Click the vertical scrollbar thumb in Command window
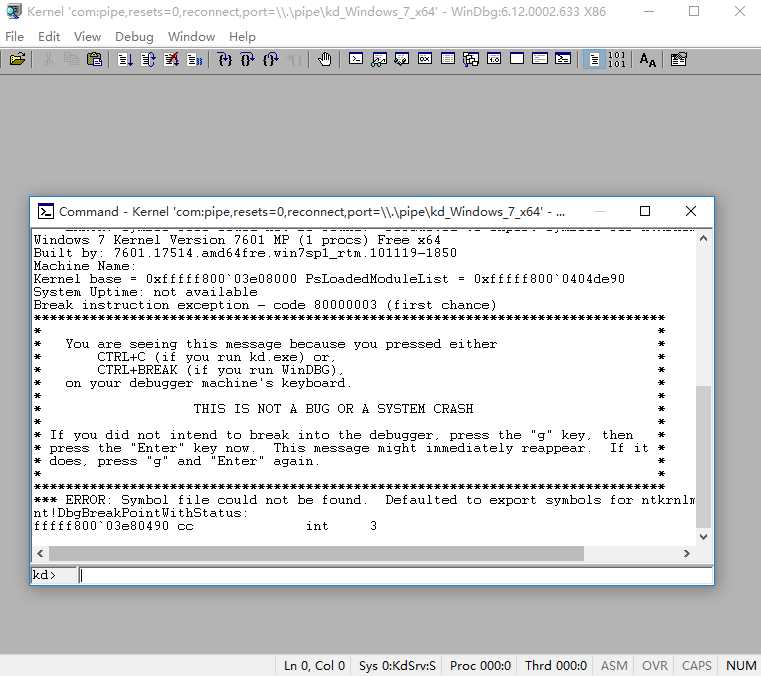 click(703, 457)
